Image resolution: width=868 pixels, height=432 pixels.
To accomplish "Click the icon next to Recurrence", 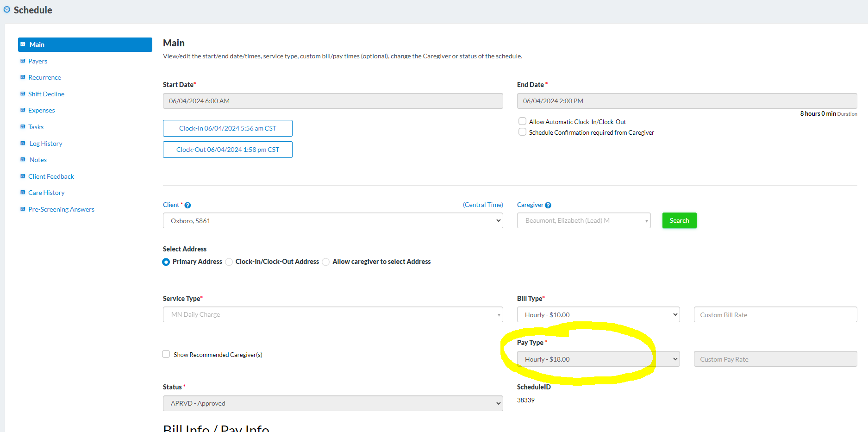I will tap(23, 77).
